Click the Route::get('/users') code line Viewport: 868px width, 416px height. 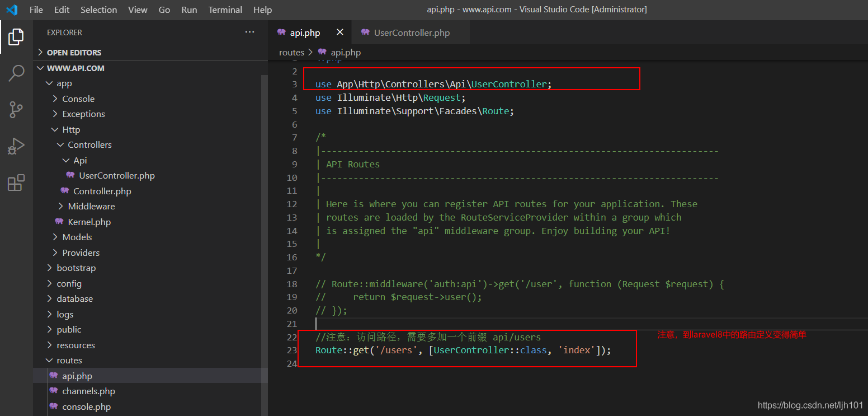point(463,350)
